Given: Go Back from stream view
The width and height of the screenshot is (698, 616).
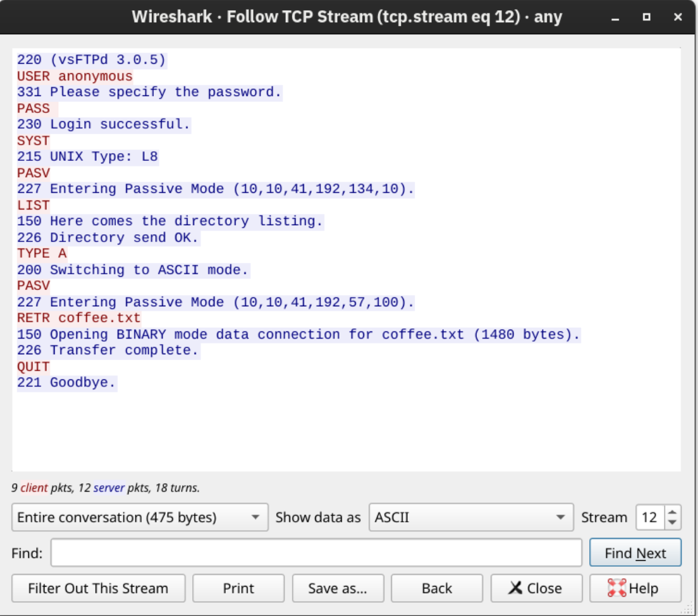Looking at the screenshot, I should pos(437,588).
